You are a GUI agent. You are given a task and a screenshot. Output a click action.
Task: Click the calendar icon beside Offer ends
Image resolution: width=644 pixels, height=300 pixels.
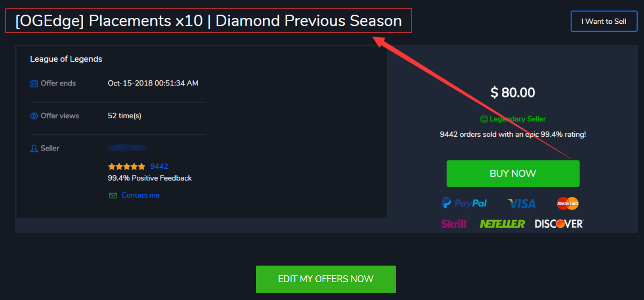(34, 84)
